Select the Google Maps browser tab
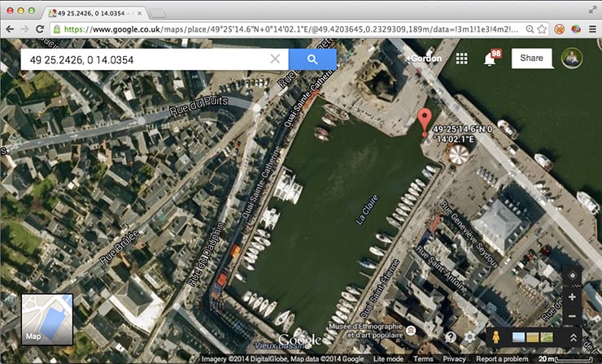 click(x=94, y=11)
